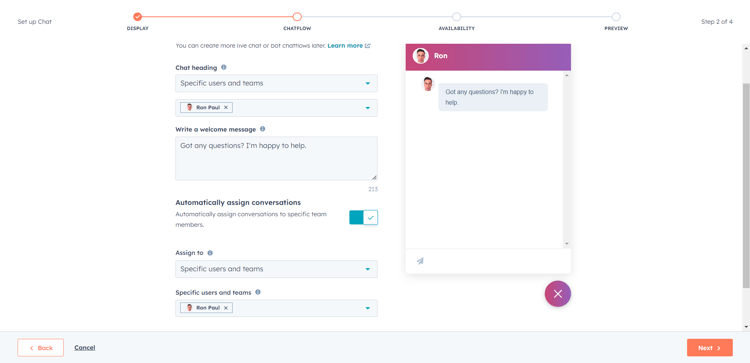Click into the welcome message text area

[x=276, y=158]
